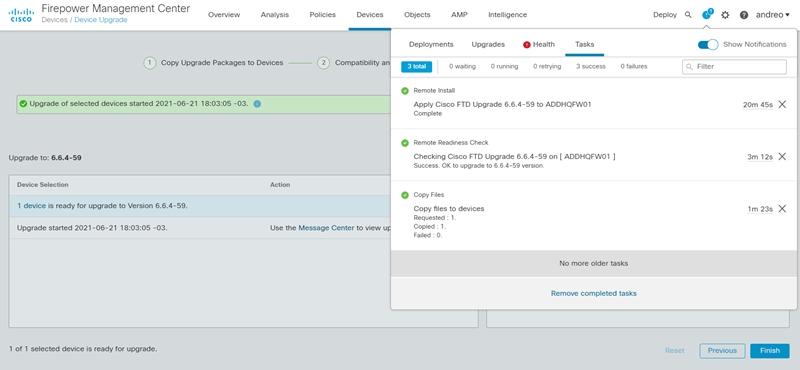Dismiss the Remote Readiness Check task
The height and width of the screenshot is (370, 800).
pyautogui.click(x=782, y=156)
